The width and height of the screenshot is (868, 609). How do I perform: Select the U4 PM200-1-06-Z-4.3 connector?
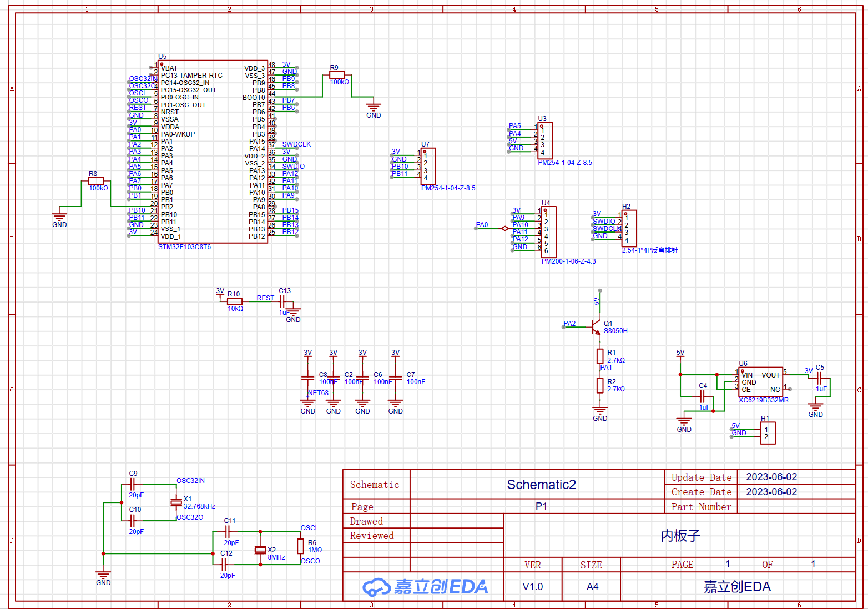(548, 232)
